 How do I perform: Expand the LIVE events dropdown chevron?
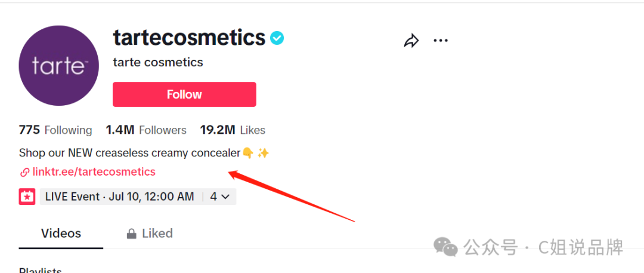tap(225, 197)
